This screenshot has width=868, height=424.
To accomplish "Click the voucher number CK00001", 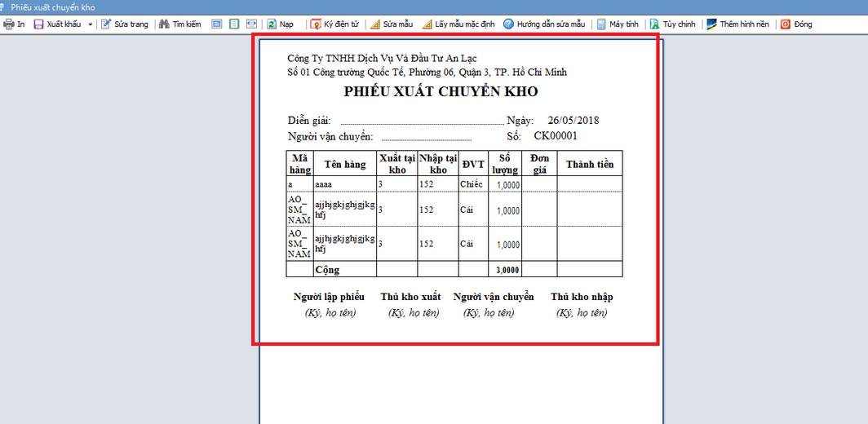I will [556, 135].
